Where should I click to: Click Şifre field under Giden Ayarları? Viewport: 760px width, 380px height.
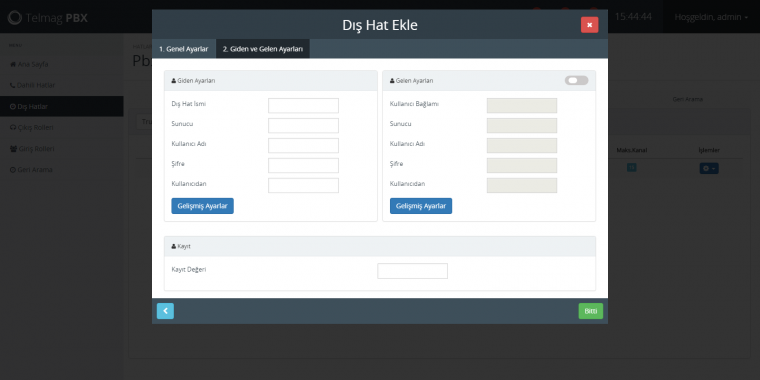[303, 165]
